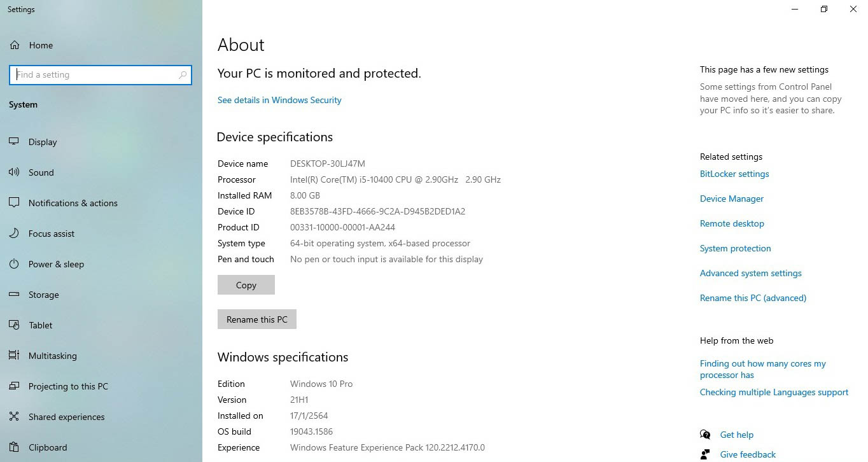Screen dimensions: 868x462
Task: Click the Tablet icon in sidebar
Action: (x=14, y=325)
